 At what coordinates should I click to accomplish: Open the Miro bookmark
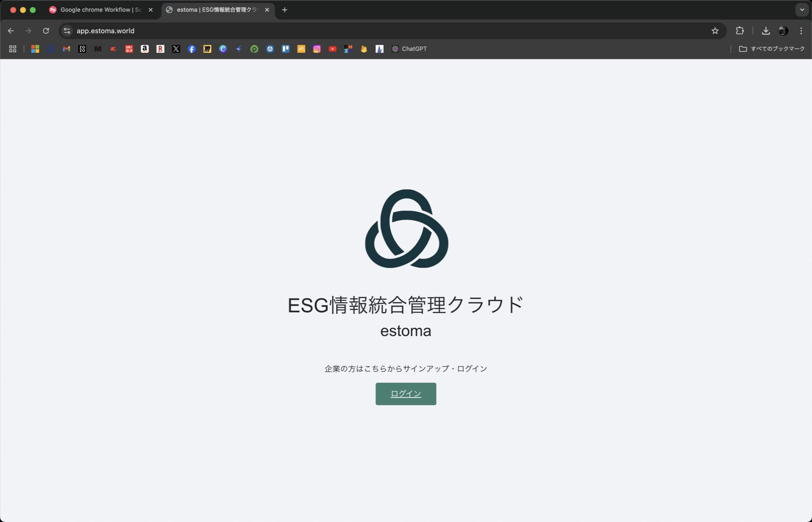(207, 49)
